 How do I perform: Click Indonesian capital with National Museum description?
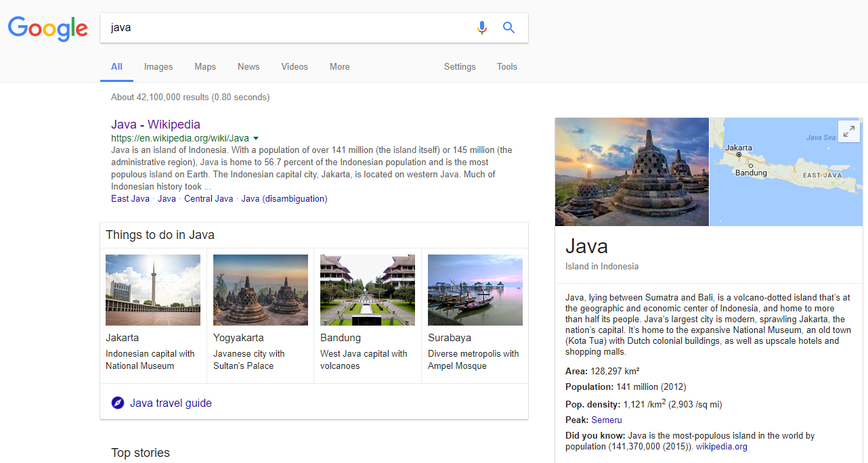pyautogui.click(x=150, y=360)
